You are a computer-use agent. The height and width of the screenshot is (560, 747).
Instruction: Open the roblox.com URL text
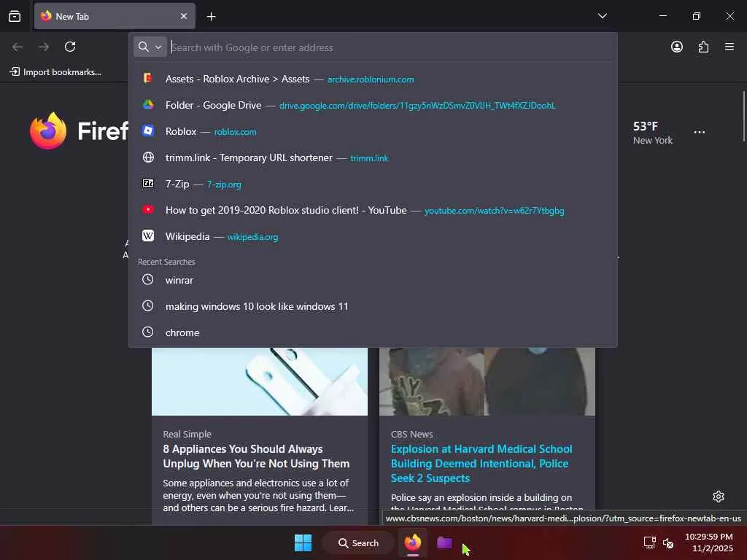[235, 132]
